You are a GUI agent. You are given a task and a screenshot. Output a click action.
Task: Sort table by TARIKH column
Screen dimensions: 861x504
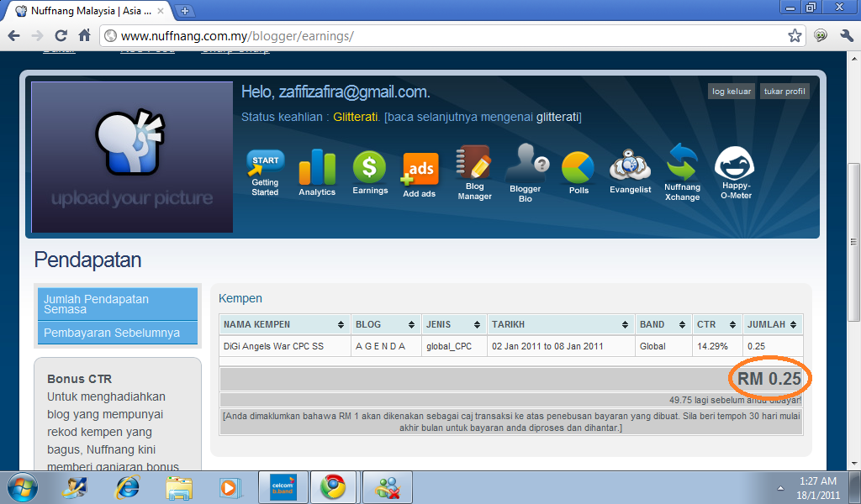[x=561, y=325]
